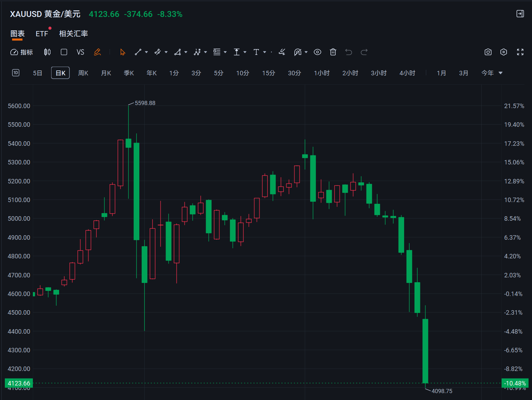Open the 指标 indicators panel
The height and width of the screenshot is (400, 532).
click(x=21, y=52)
